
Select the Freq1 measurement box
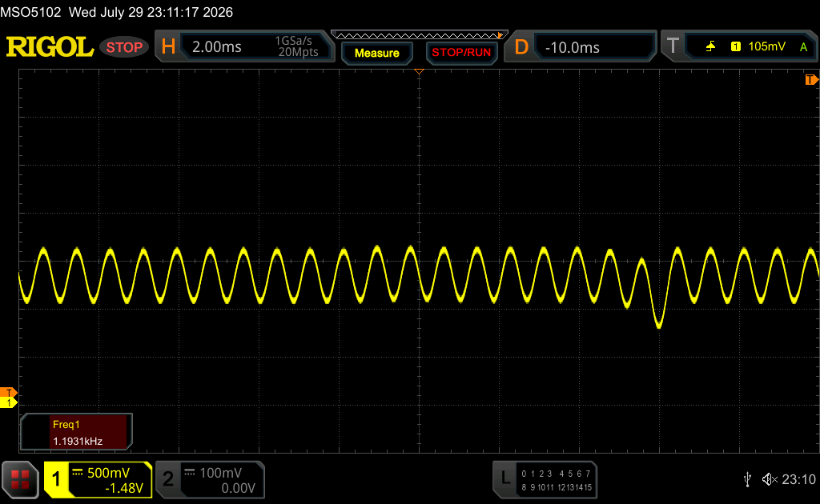[76, 433]
